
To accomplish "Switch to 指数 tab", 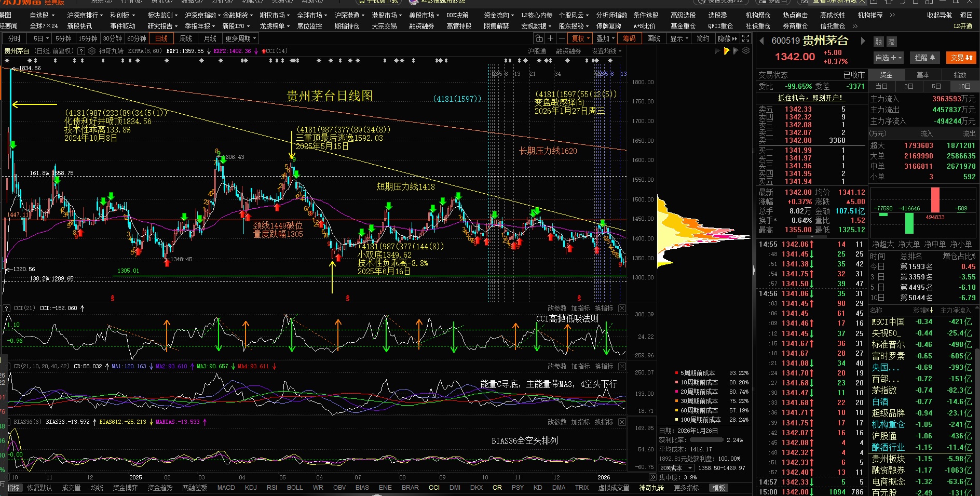I will pyautogui.click(x=960, y=75).
